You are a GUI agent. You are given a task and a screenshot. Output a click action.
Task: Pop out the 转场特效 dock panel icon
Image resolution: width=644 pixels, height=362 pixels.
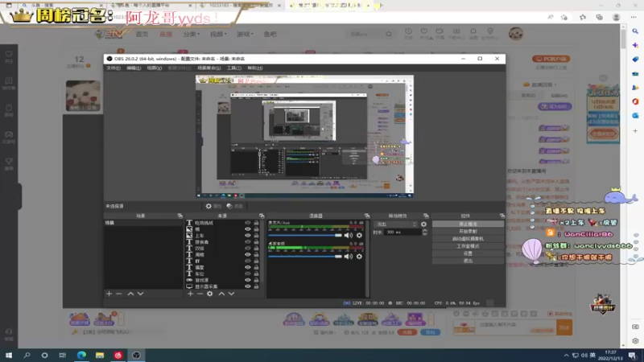[x=426, y=216]
